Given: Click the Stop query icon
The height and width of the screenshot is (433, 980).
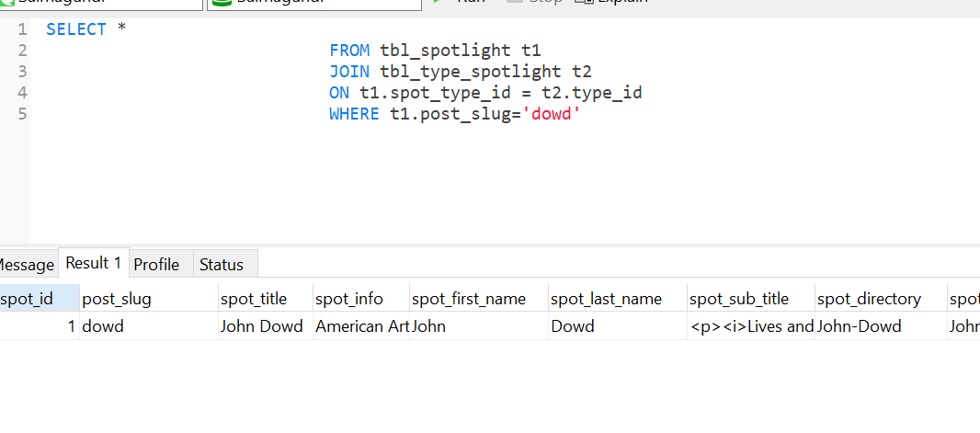Looking at the screenshot, I should (515, 2).
